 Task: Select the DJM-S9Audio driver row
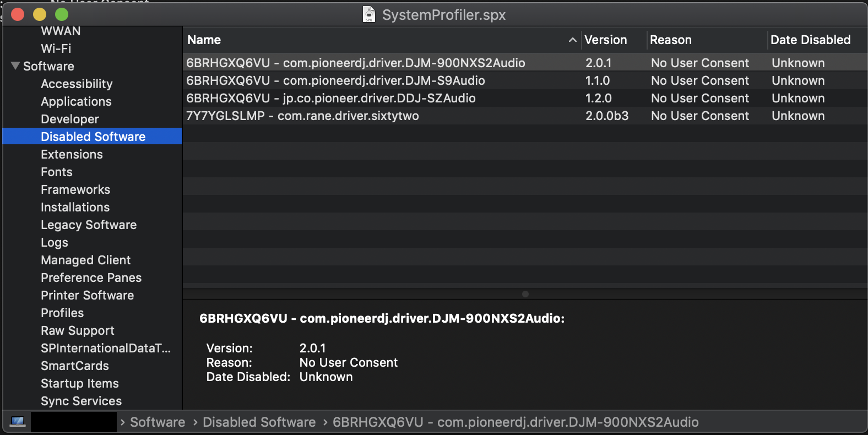[525, 80]
